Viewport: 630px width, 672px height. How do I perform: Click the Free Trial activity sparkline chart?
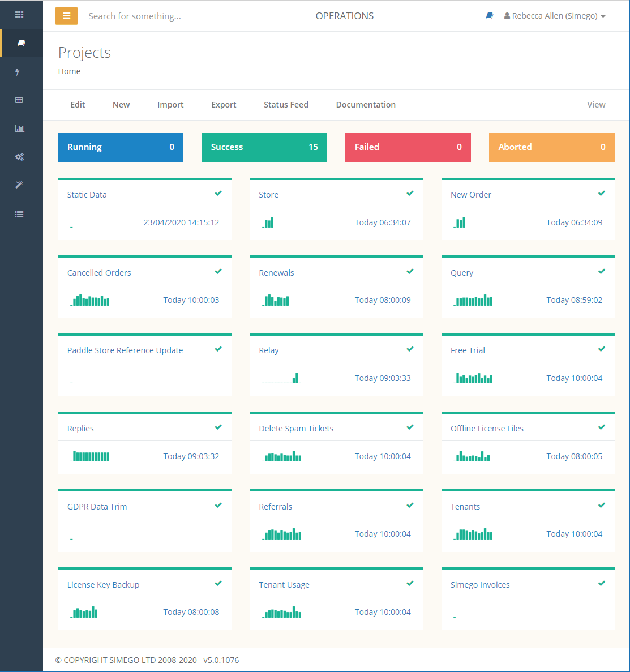(x=473, y=378)
